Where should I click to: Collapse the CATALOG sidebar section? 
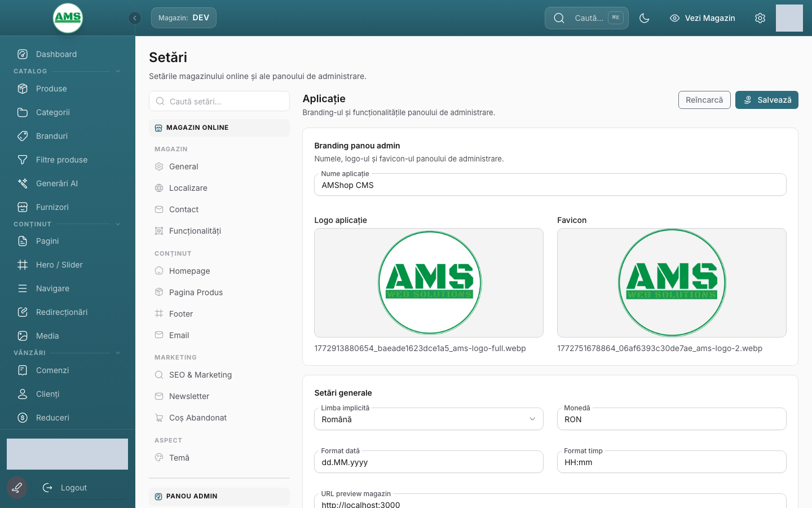click(x=118, y=71)
